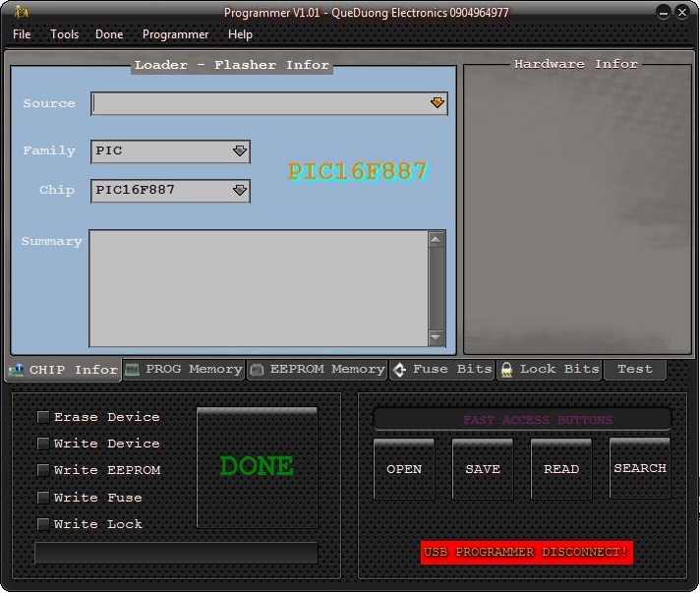Click the Loader - Flasher Infor heading

232,65
